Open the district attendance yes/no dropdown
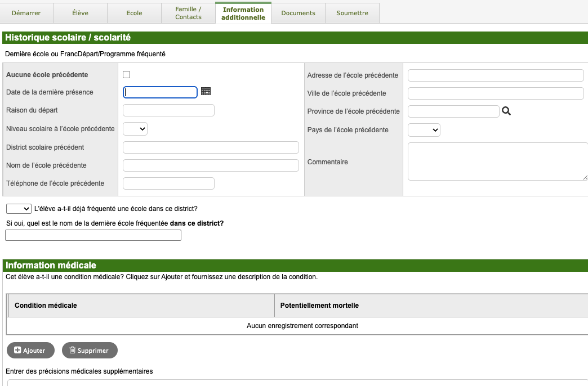The height and width of the screenshot is (386, 588). (x=19, y=209)
